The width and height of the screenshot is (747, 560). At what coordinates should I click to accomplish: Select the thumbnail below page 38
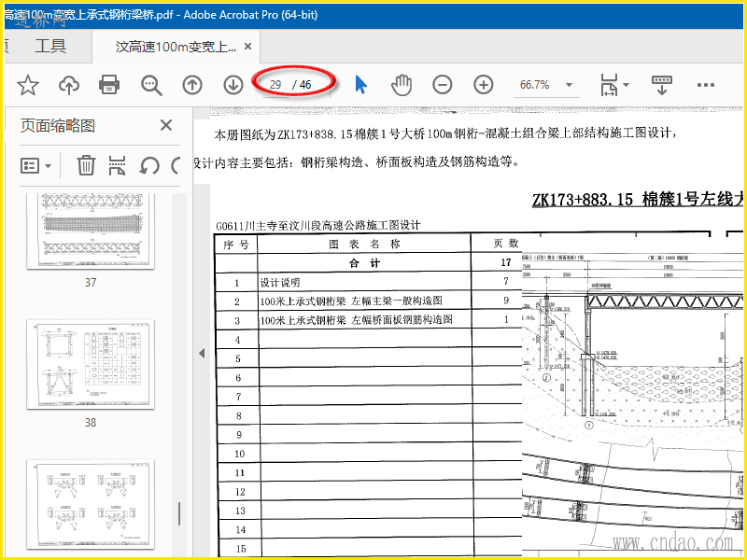click(x=91, y=504)
